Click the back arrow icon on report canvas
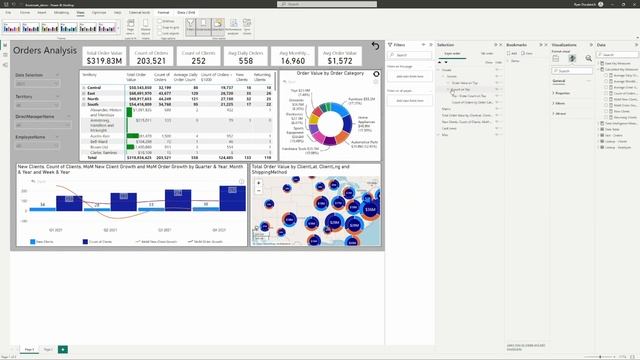This screenshot has height=360, width=640. click(376, 46)
